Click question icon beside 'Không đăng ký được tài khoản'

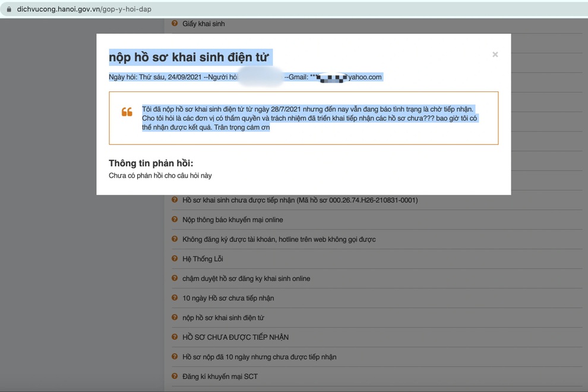coord(175,239)
